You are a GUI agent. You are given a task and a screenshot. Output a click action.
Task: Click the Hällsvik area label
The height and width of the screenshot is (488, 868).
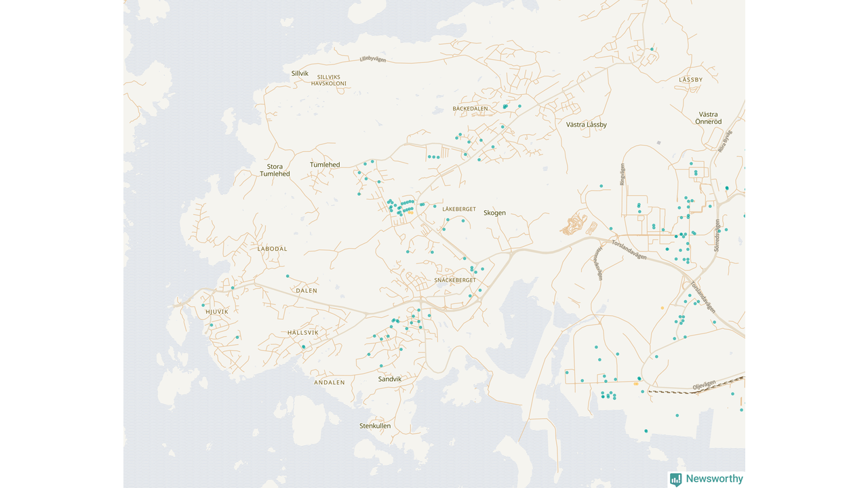(302, 333)
